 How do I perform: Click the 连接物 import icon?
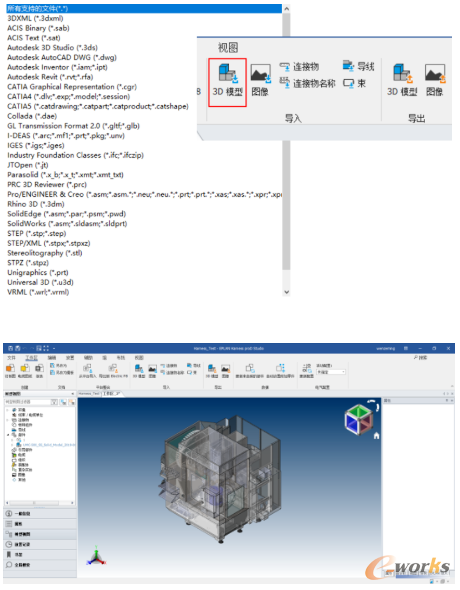300,67
